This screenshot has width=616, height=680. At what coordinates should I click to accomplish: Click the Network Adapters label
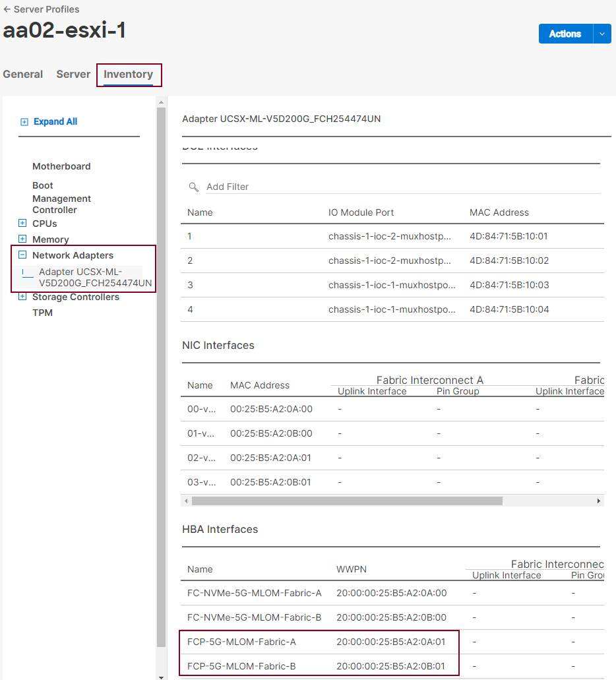pyautogui.click(x=73, y=255)
